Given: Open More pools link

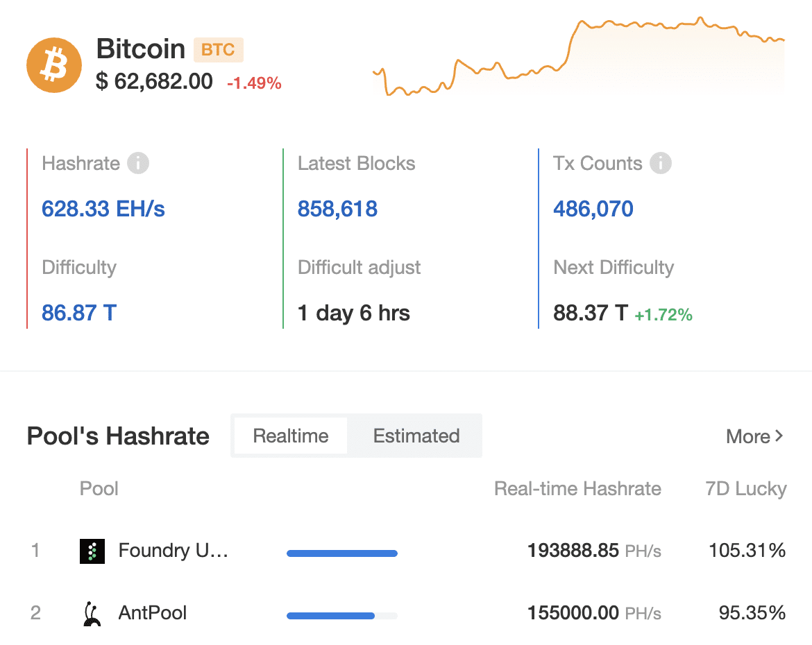Looking at the screenshot, I should pos(754,436).
